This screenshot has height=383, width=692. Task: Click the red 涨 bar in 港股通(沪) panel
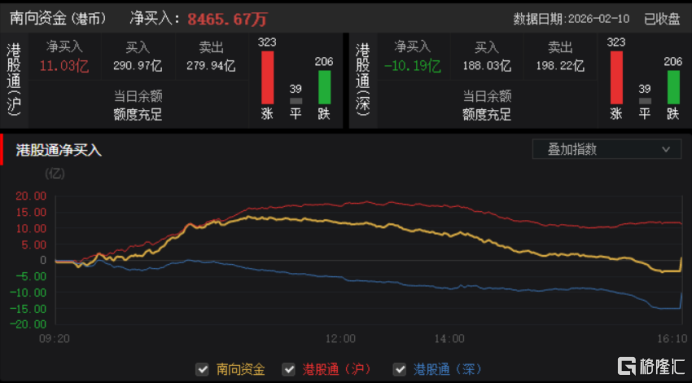pyautogui.click(x=267, y=77)
